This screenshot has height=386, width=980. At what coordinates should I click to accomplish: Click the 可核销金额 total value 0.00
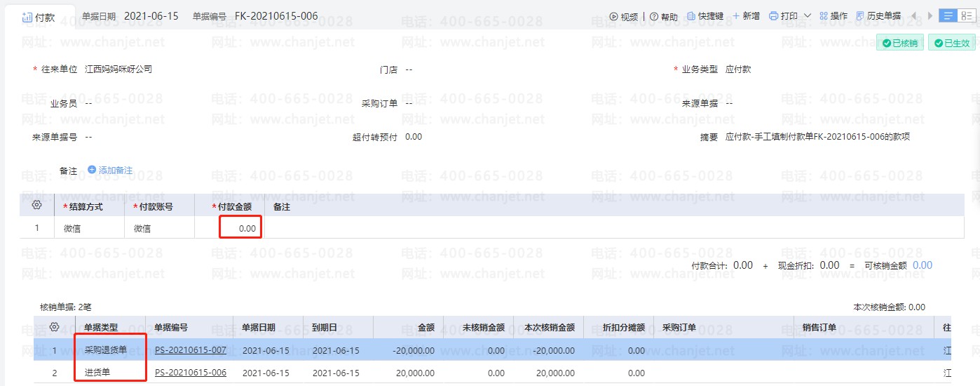(x=923, y=265)
